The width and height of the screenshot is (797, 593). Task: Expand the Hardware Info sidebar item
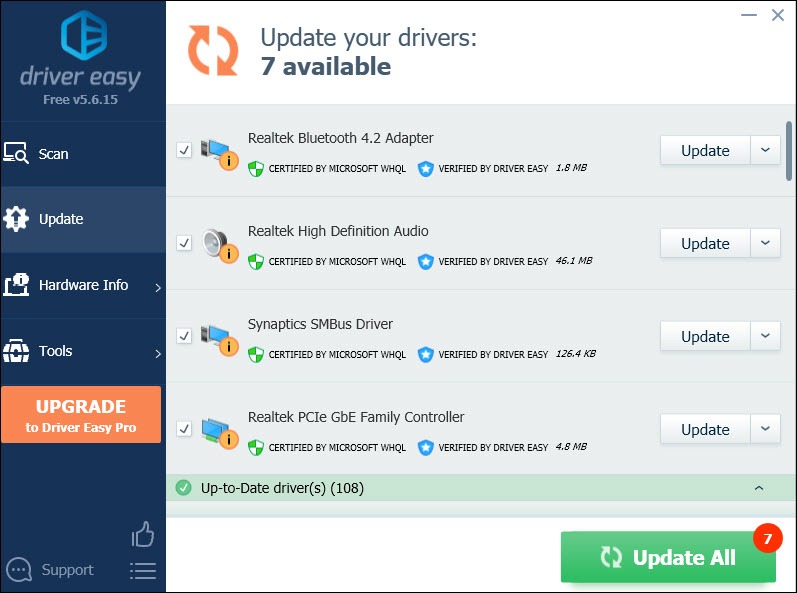(x=83, y=286)
